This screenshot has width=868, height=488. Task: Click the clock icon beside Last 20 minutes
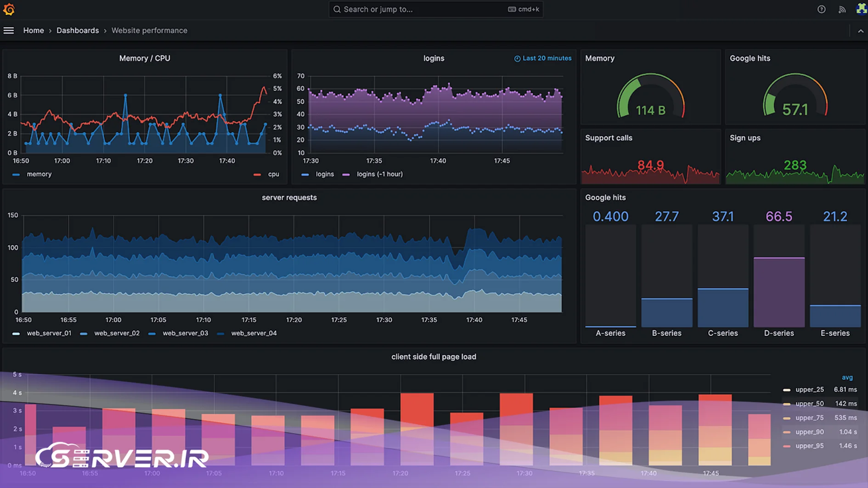[x=517, y=58]
